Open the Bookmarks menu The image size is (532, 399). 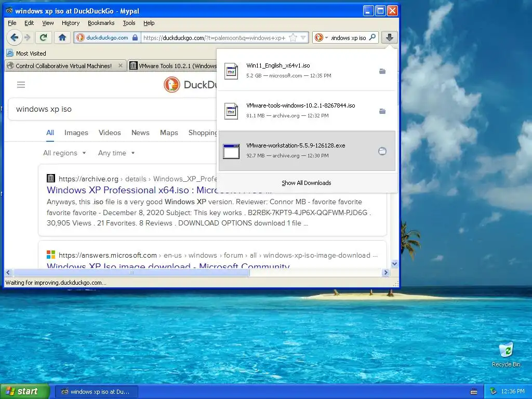click(101, 23)
